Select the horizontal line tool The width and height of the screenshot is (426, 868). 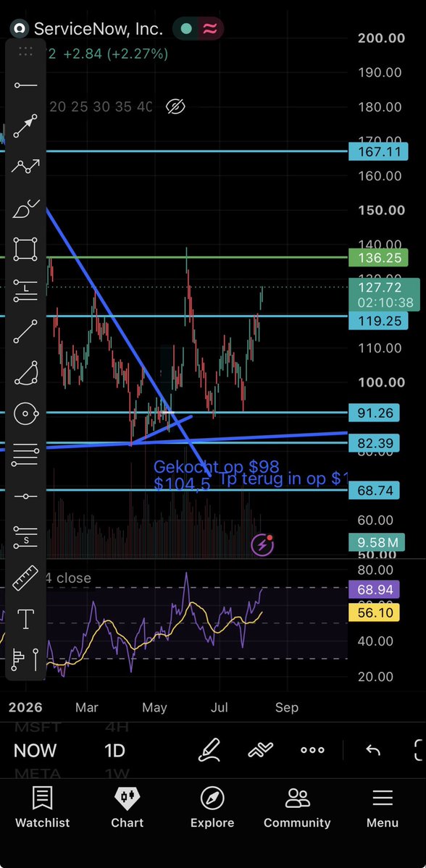(x=25, y=497)
